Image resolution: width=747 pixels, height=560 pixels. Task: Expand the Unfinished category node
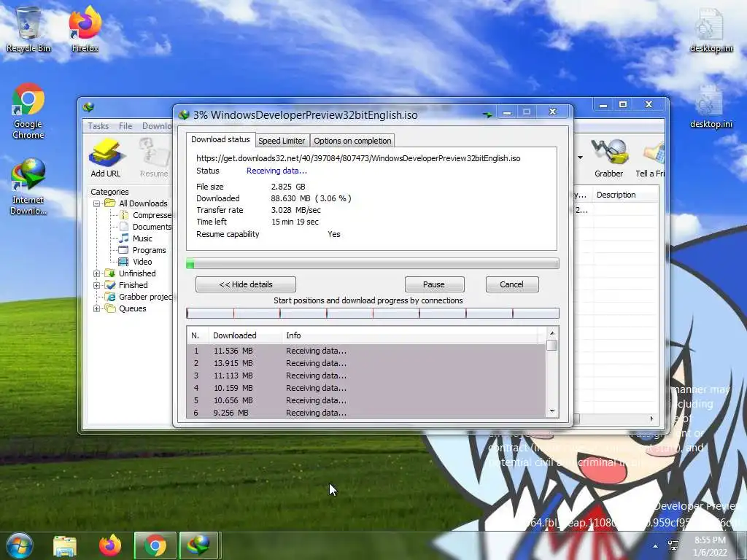tap(96, 274)
